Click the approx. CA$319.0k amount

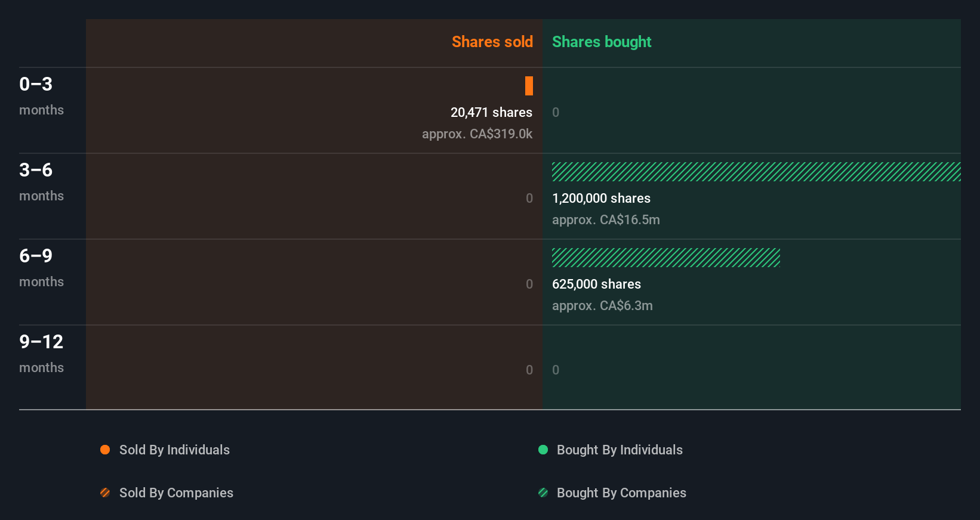pos(477,134)
